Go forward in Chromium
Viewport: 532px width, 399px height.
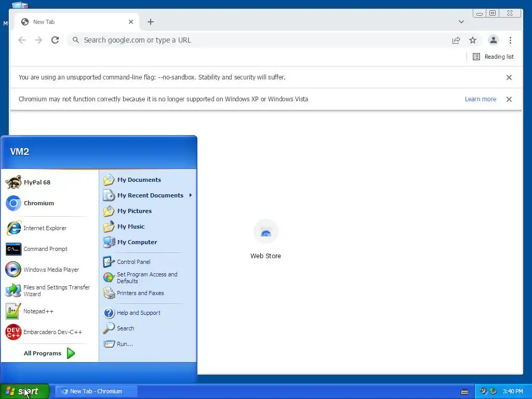pyautogui.click(x=38, y=40)
